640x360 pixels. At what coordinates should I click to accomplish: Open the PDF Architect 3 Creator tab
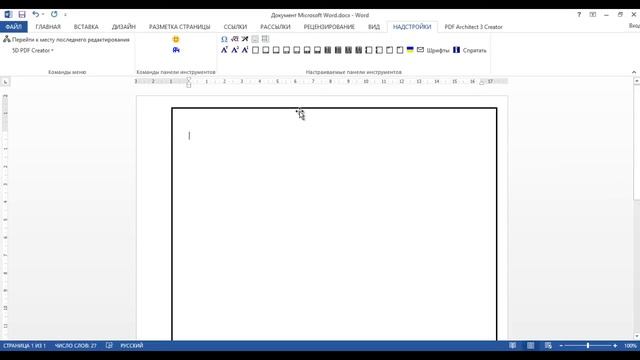pos(473,27)
